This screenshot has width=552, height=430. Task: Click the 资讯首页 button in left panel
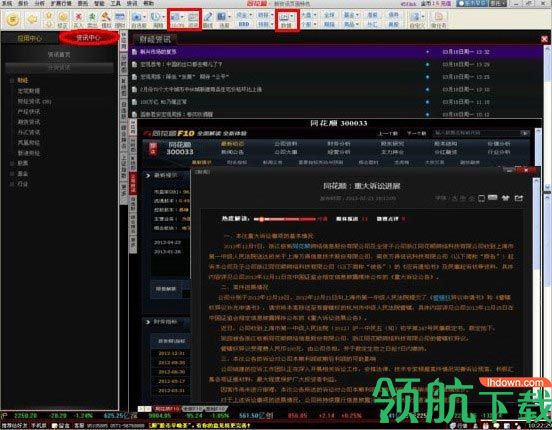click(59, 55)
